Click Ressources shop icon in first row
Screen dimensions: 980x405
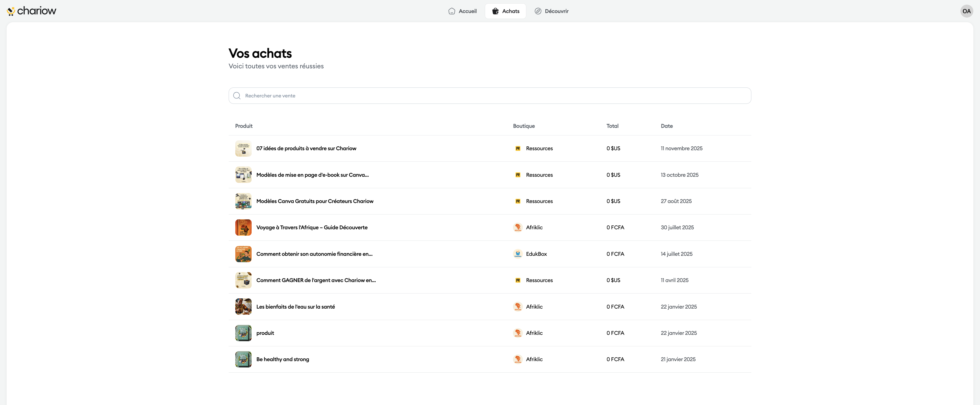point(517,148)
